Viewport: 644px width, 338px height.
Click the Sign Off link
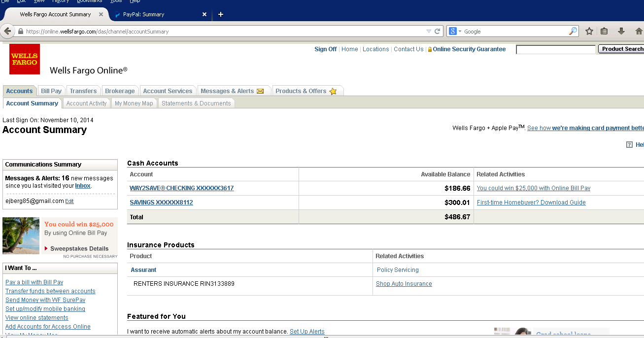pos(326,49)
